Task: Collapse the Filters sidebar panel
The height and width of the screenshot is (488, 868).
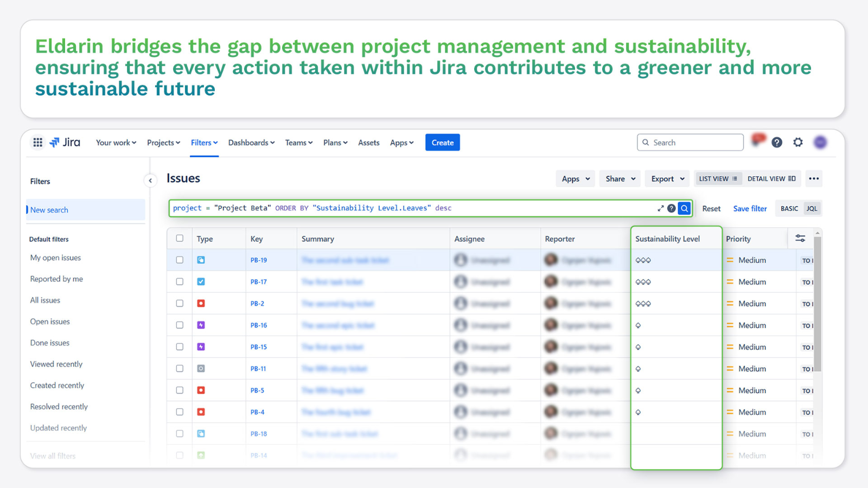Action: (150, 181)
